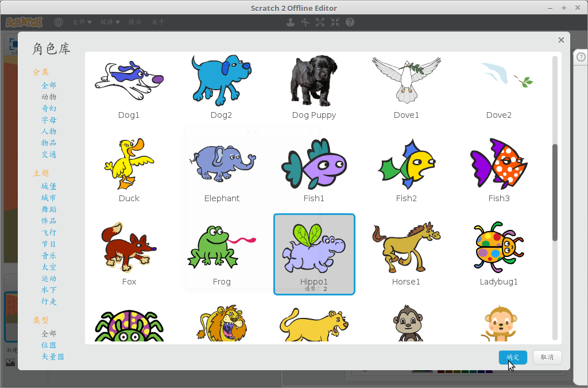
Task: Filter sprites by 交通 category
Action: 49,155
